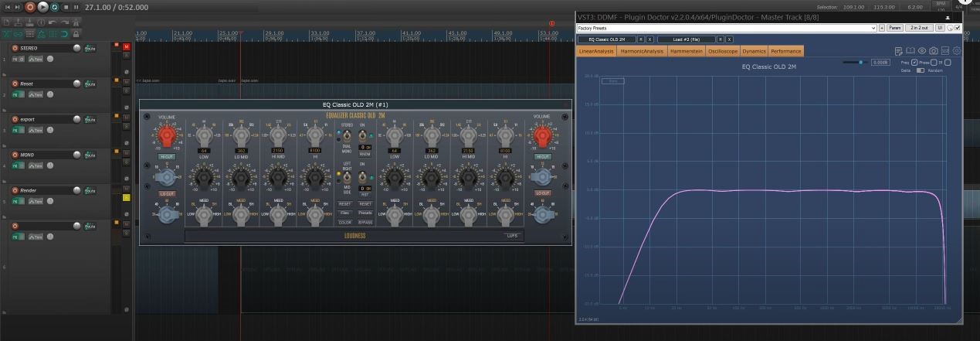
Task: Click the Load #2 (file) slot
Action: coord(687,39)
